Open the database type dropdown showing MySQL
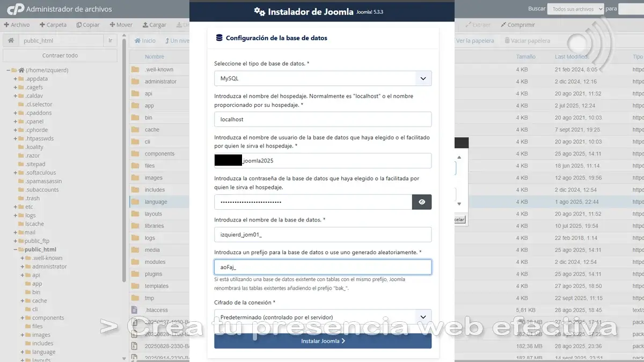 323,78
